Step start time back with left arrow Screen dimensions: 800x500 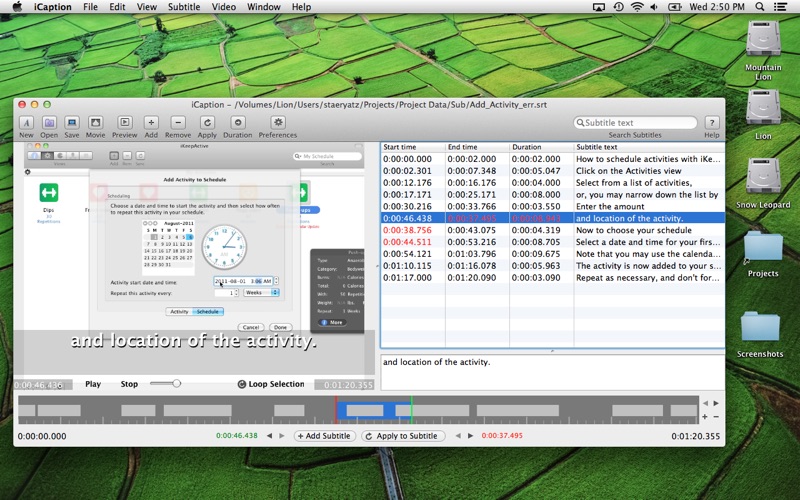(x=269, y=436)
